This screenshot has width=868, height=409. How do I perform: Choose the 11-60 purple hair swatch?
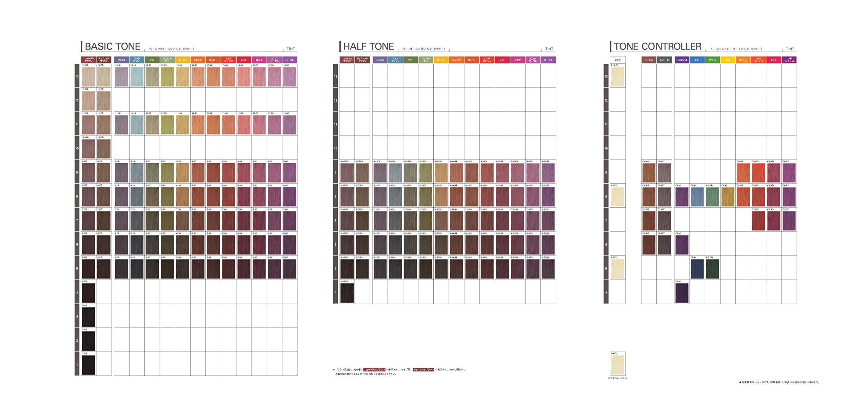point(290,125)
